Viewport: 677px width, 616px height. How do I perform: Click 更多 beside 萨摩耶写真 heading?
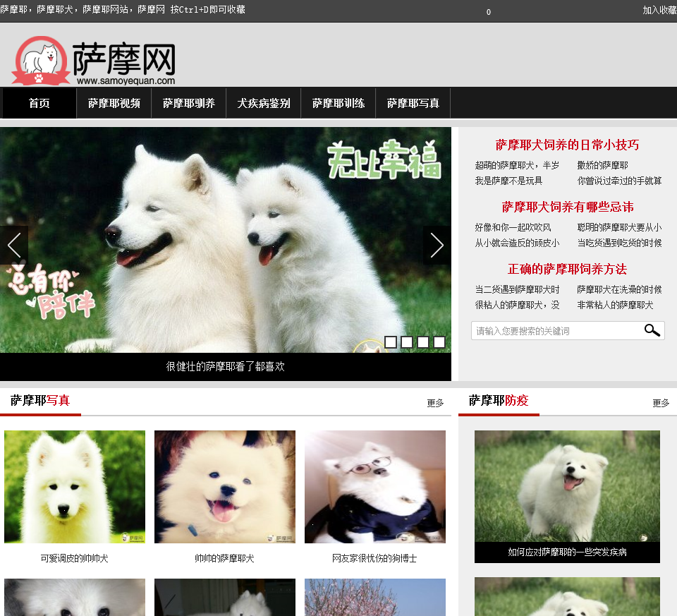(435, 403)
